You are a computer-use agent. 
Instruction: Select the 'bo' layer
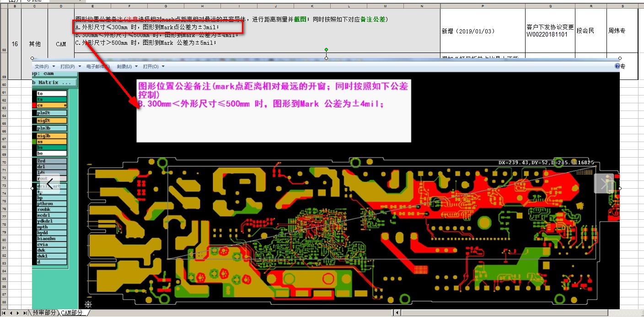tap(52, 153)
